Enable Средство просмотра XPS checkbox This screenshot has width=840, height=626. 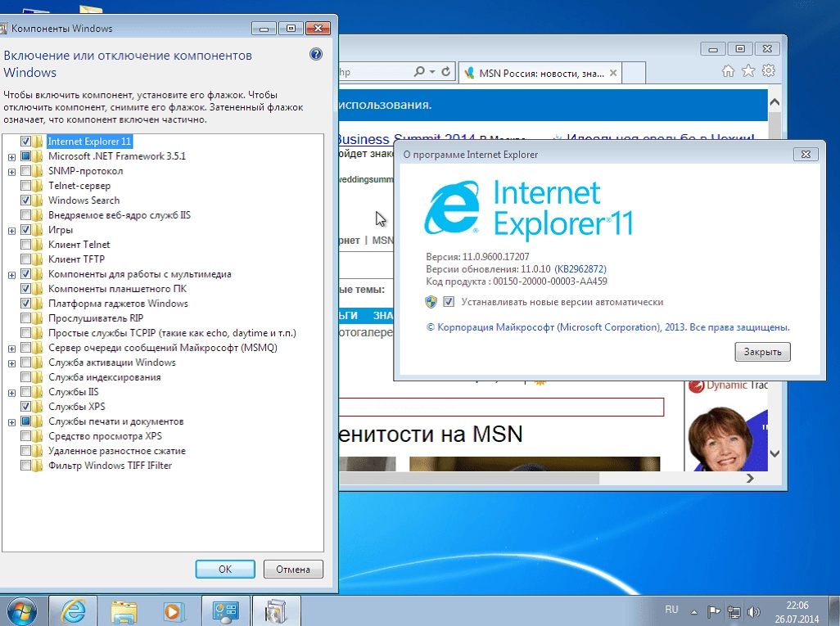click(25, 436)
